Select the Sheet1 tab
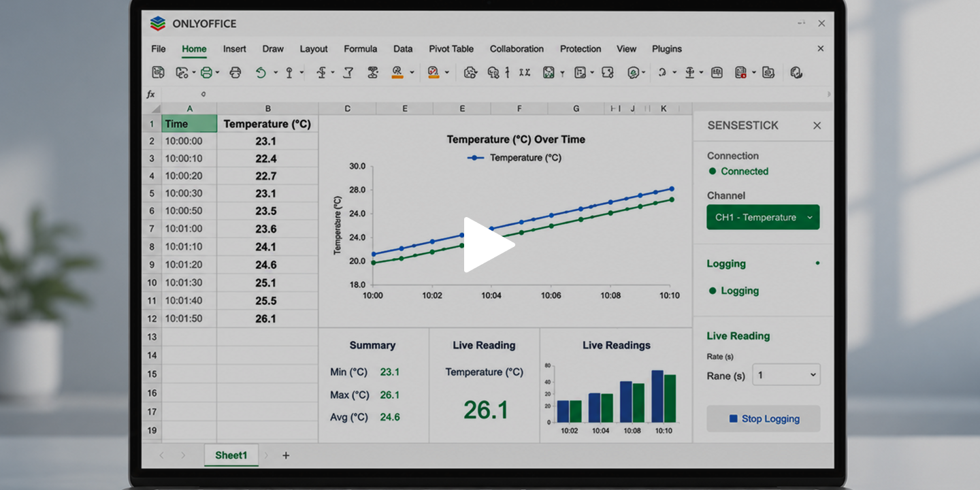980x490 pixels. [x=231, y=455]
